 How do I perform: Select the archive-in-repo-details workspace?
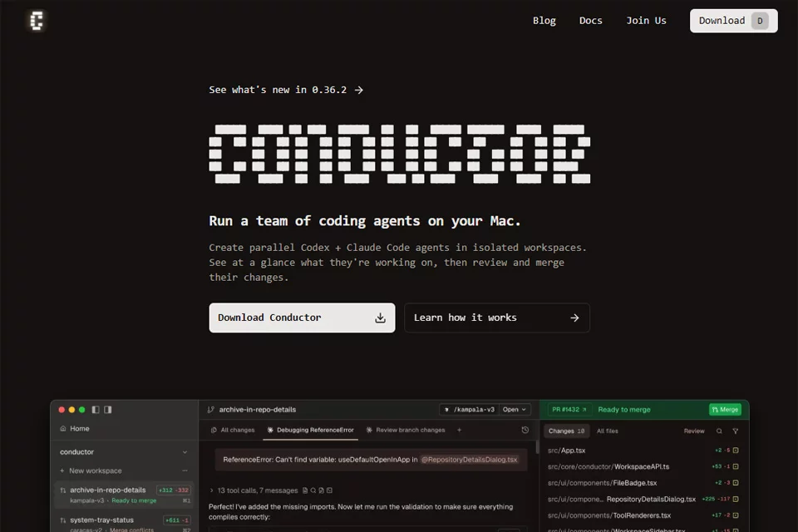pyautogui.click(x=124, y=495)
